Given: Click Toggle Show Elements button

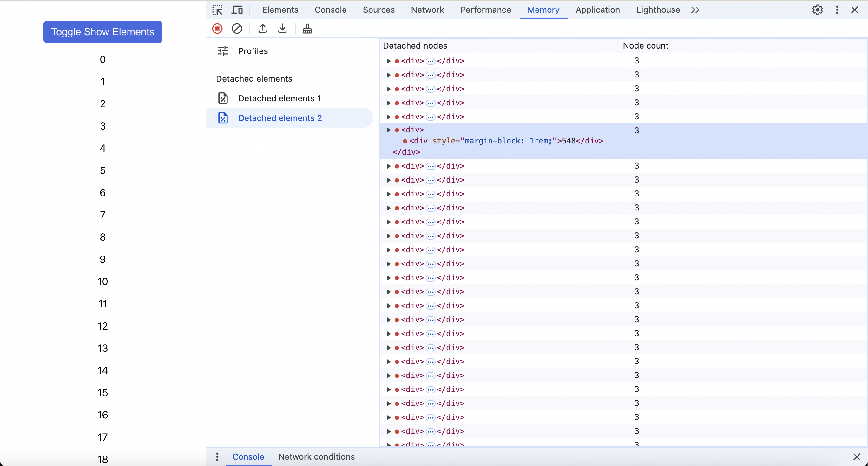Looking at the screenshot, I should click(x=103, y=32).
